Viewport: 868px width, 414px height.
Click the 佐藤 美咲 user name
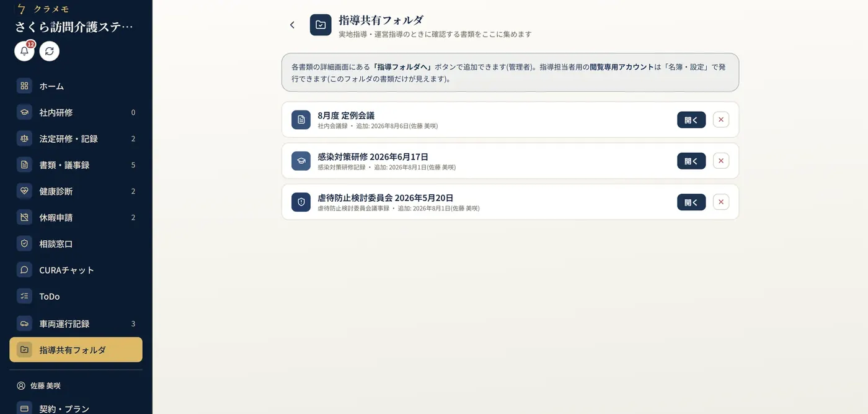45,385
